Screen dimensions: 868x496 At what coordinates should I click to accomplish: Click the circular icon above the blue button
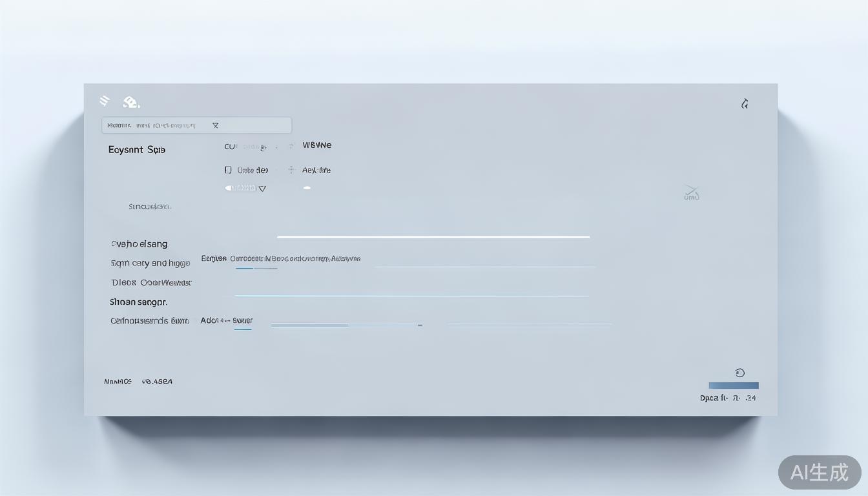tap(739, 373)
